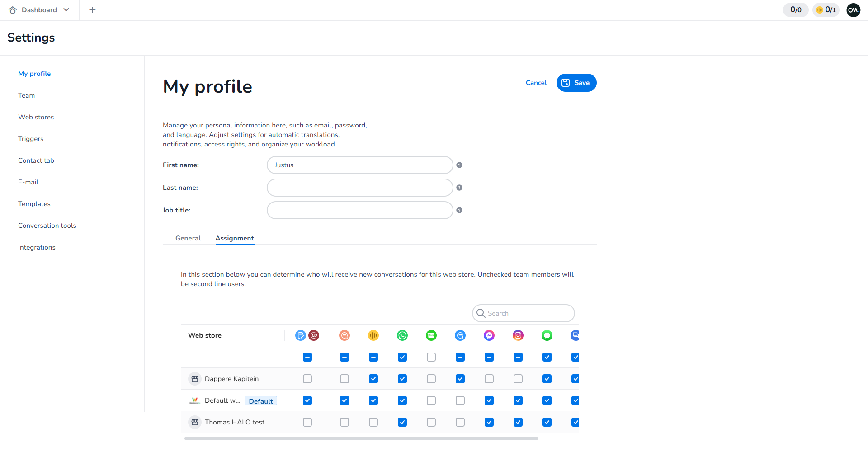Expand the Dashboard dropdown chevron
The width and height of the screenshot is (868, 471).
66,10
